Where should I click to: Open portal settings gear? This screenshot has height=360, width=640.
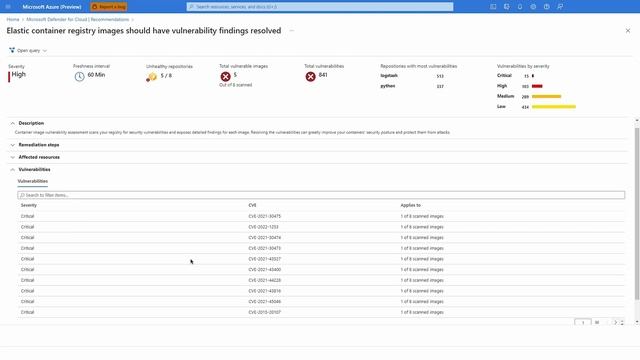[533, 7]
